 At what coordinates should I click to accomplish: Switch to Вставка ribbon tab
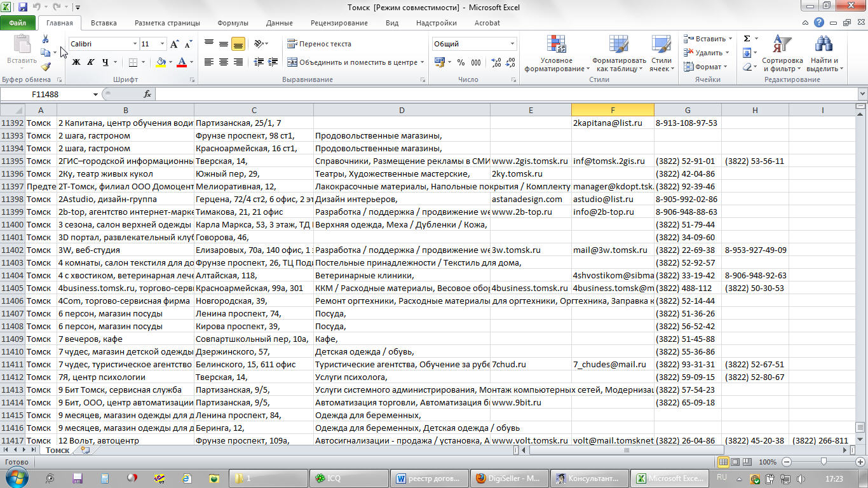(x=104, y=23)
